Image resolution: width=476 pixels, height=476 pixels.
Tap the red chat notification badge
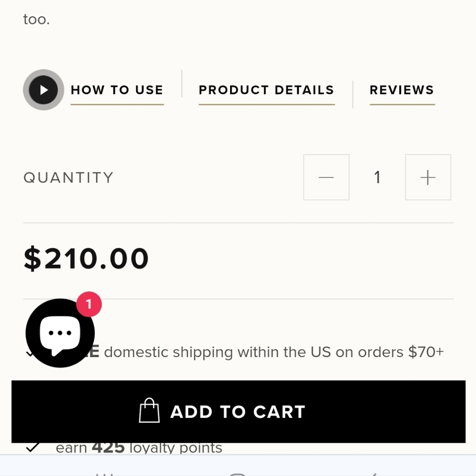coord(89,304)
